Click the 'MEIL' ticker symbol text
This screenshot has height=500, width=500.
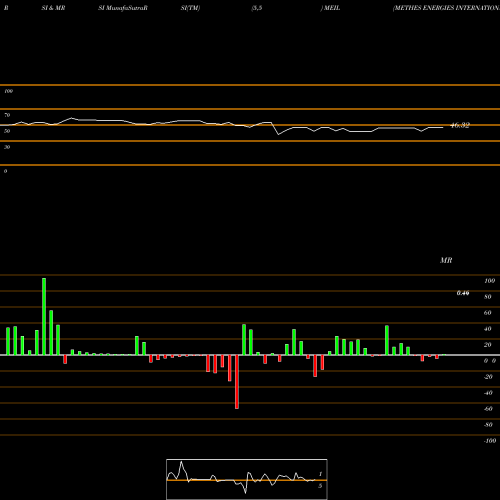[x=332, y=8]
